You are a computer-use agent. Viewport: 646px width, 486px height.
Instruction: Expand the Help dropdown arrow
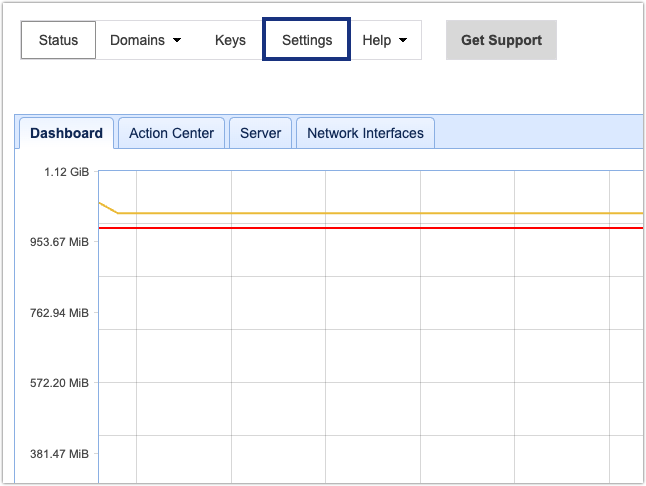pyautogui.click(x=403, y=41)
